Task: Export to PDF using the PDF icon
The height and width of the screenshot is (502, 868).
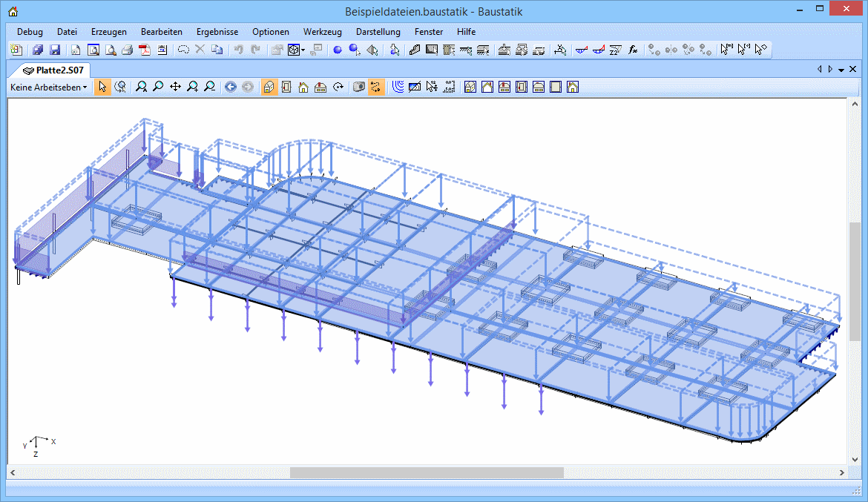Action: (145, 50)
